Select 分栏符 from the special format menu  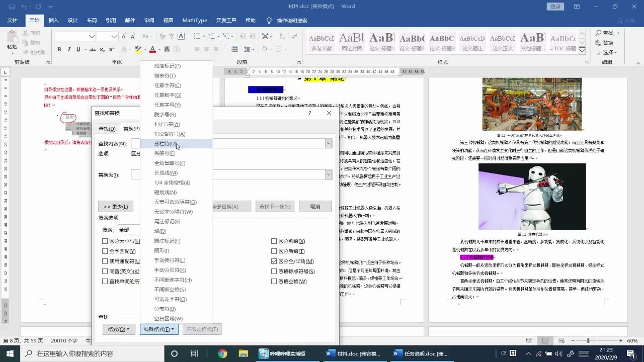click(x=165, y=143)
